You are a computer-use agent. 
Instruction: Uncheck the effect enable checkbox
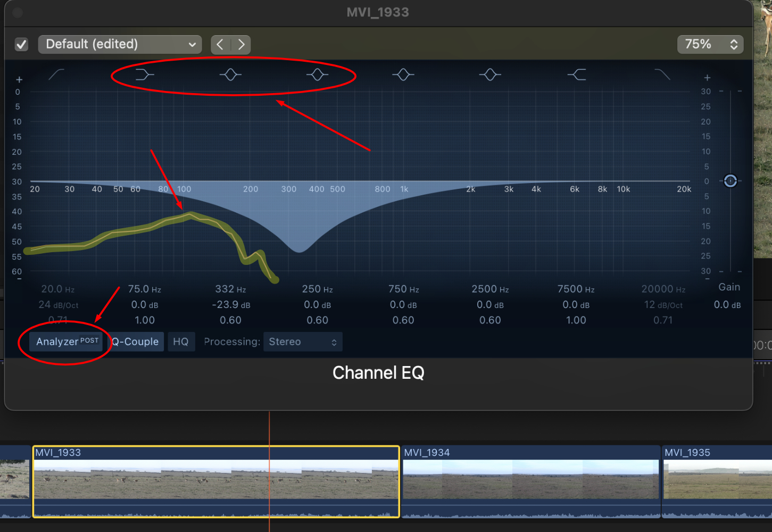point(21,44)
